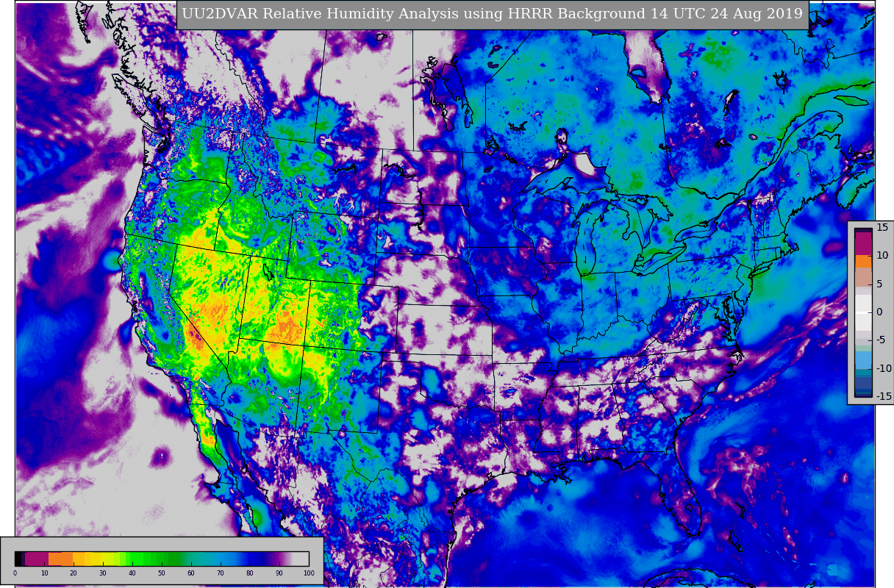This screenshot has width=894, height=588.
Task: Click the UU2DVAR Relative Humidity title banner
Action: [493, 14]
